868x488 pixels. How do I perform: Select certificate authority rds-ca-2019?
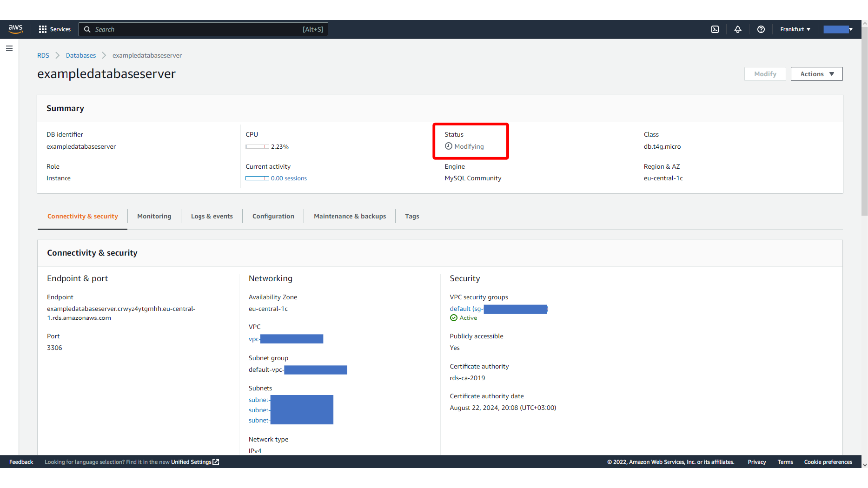point(467,378)
